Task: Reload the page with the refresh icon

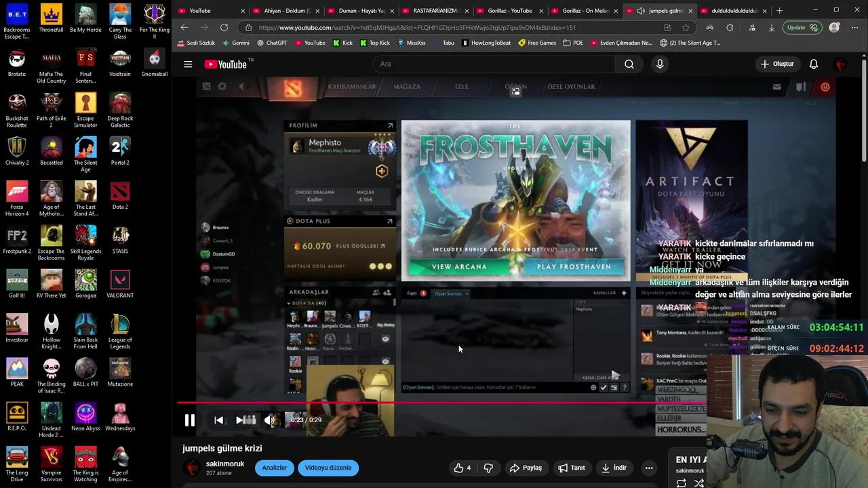Action: 224,28
